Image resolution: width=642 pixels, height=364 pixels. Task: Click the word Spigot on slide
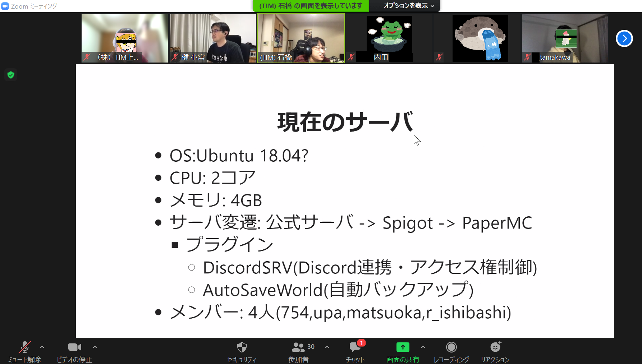click(408, 223)
